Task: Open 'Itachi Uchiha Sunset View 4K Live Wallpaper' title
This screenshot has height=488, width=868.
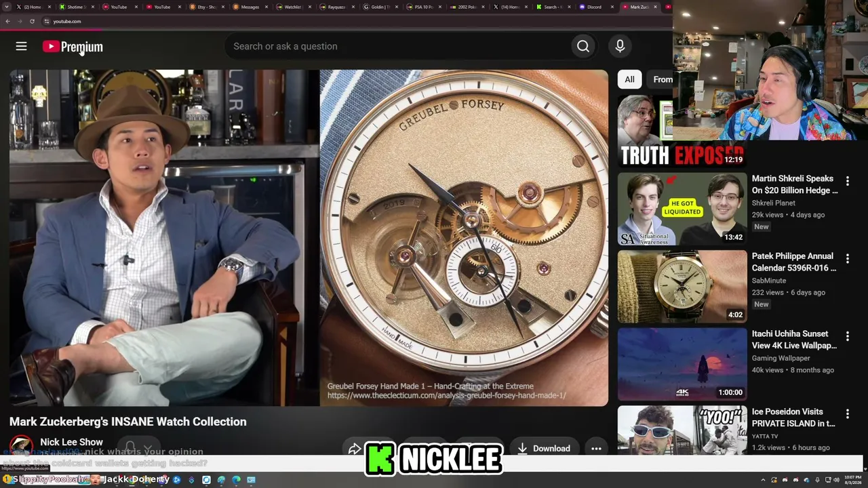Action: coord(795,340)
